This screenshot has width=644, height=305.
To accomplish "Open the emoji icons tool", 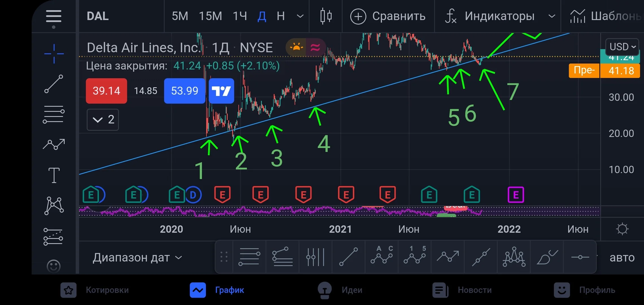I will pos(54,266).
